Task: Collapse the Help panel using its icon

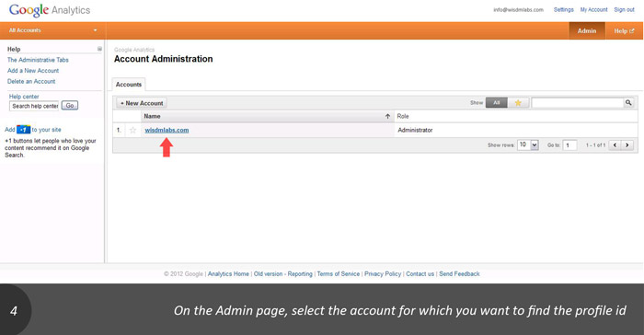Action: (x=99, y=49)
